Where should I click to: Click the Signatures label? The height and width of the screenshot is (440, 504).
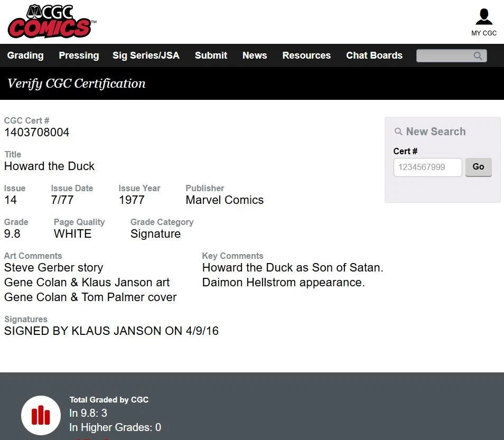(26, 319)
